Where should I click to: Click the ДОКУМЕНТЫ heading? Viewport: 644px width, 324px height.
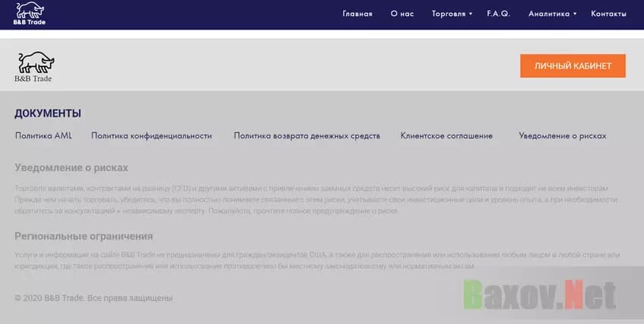pyautogui.click(x=48, y=114)
